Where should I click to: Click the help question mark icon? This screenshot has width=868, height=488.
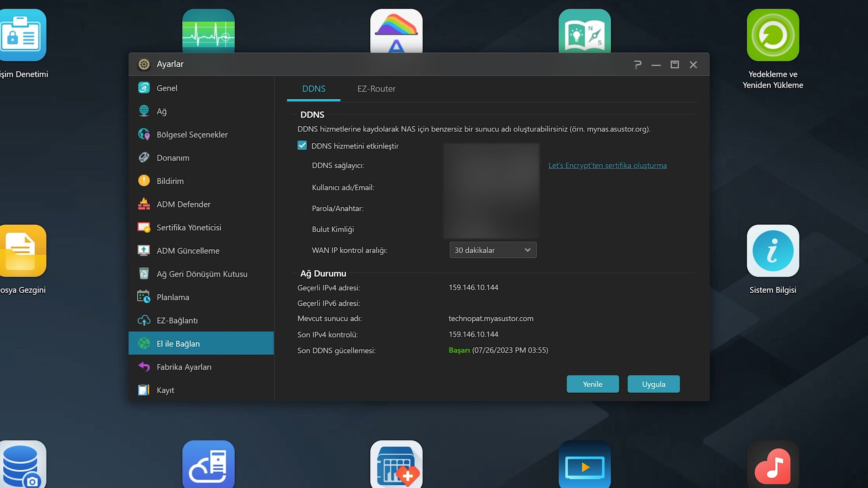coord(637,64)
